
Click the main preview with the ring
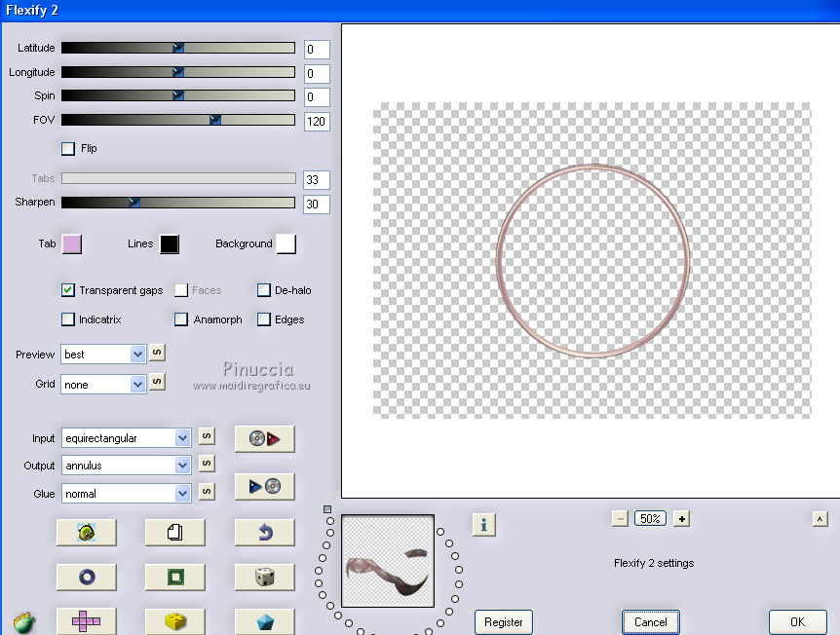(592, 261)
